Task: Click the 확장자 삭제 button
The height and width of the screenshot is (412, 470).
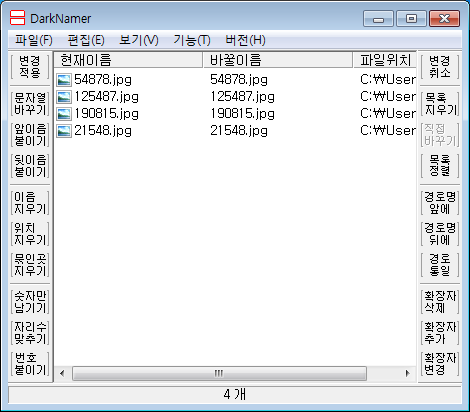Action: [x=440, y=302]
